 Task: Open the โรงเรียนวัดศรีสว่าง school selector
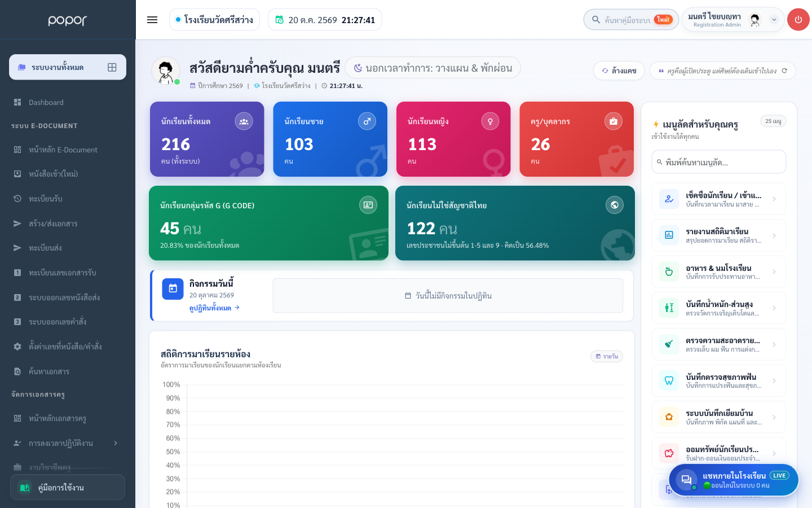(x=214, y=20)
